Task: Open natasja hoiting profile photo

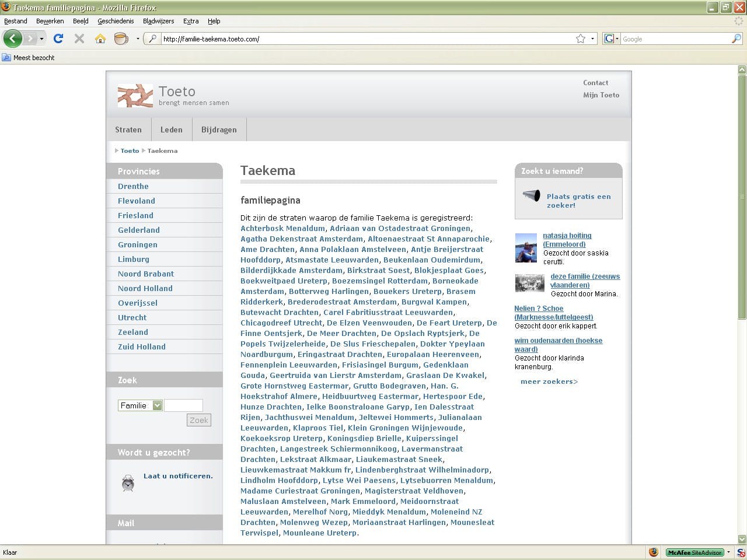Action: pos(526,248)
